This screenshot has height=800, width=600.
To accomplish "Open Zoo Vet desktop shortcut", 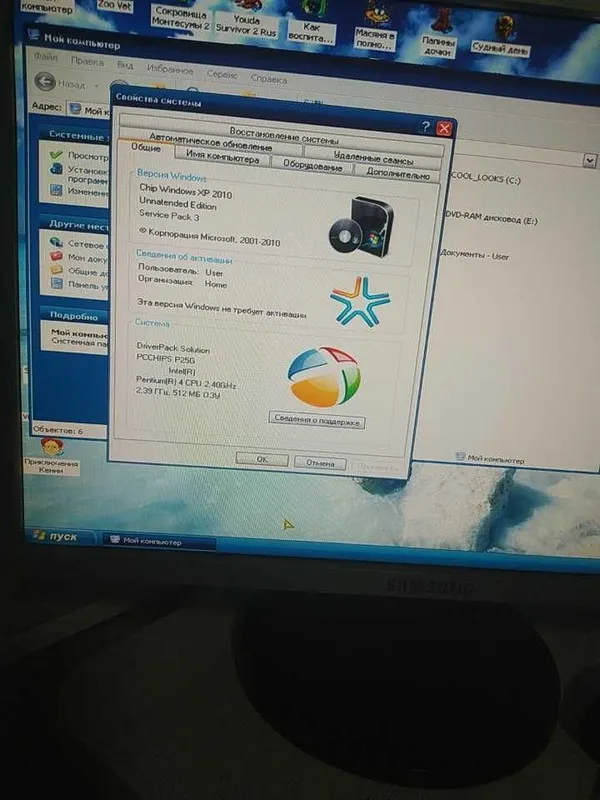I will (x=114, y=6).
